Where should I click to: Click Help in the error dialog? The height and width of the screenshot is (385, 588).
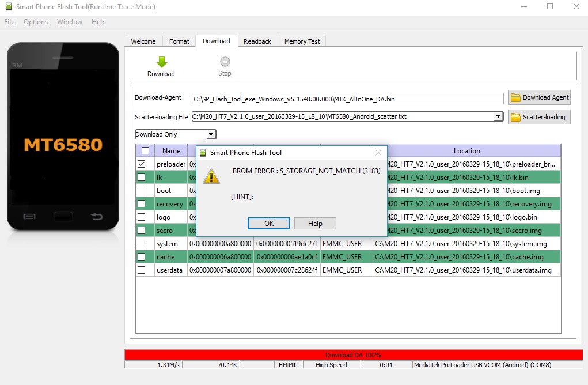pyautogui.click(x=315, y=224)
